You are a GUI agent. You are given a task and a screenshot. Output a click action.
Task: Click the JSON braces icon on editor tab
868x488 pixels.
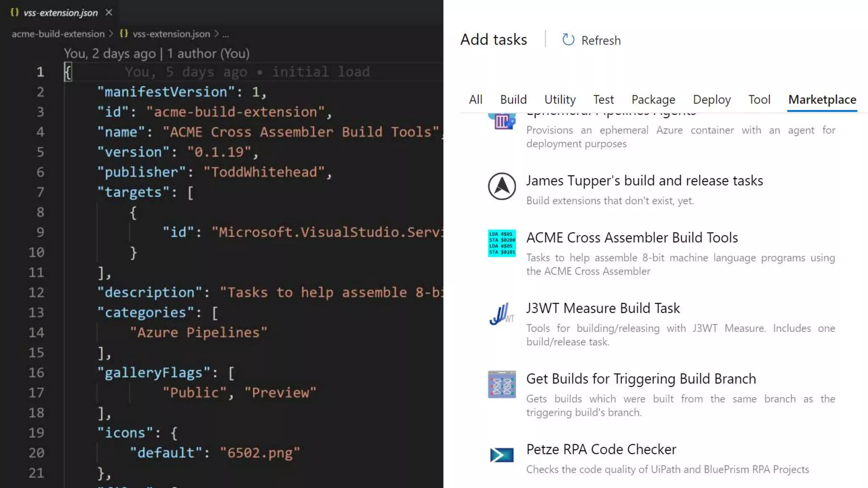click(15, 12)
